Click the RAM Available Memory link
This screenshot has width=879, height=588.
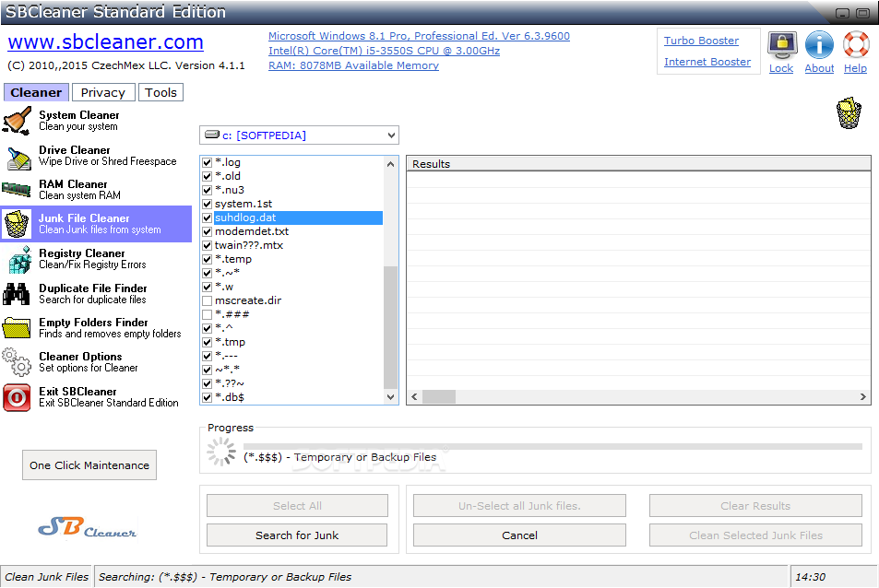click(354, 65)
